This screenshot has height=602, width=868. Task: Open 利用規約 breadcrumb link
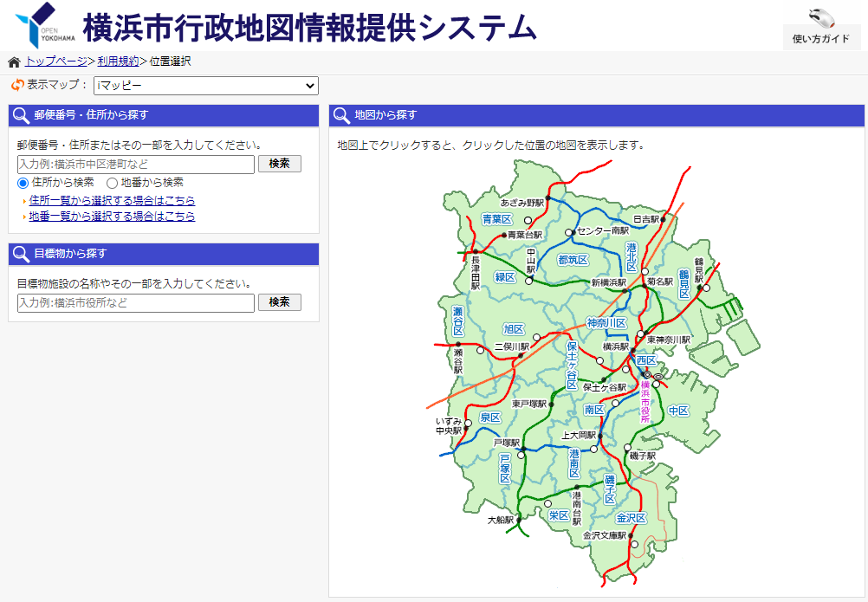point(118,61)
